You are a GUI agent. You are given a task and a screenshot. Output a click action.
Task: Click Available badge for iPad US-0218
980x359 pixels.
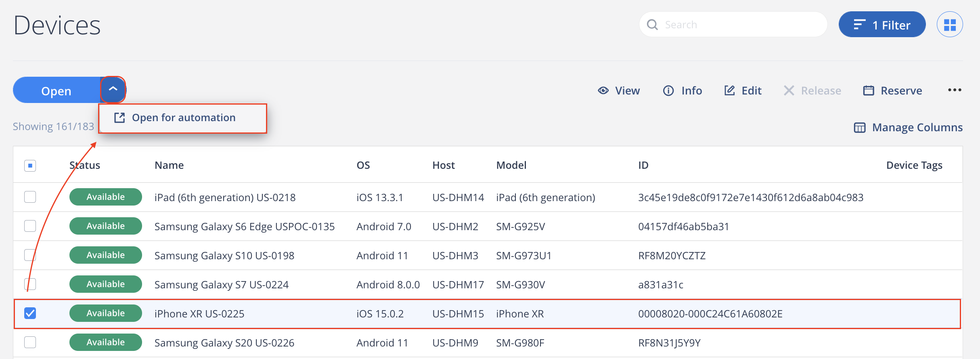106,197
